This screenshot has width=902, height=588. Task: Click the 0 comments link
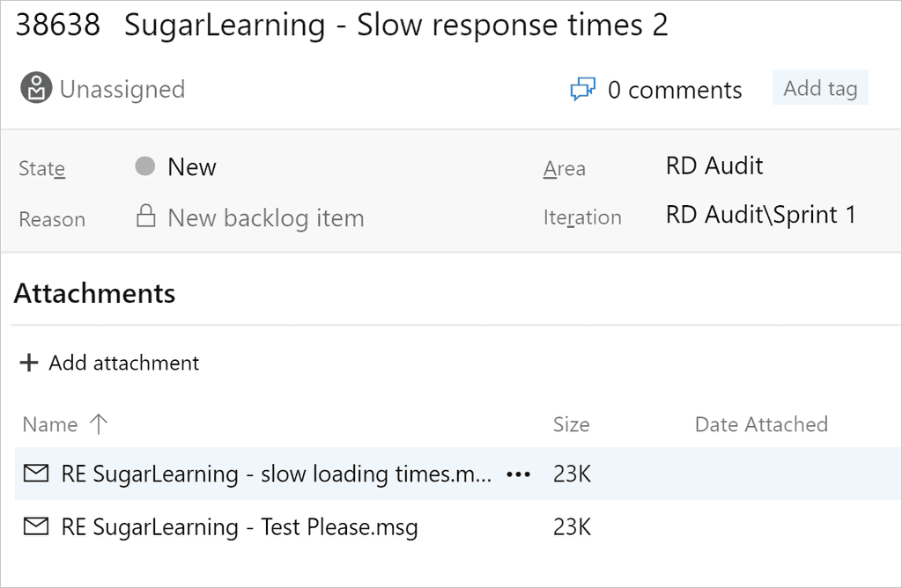point(675,90)
